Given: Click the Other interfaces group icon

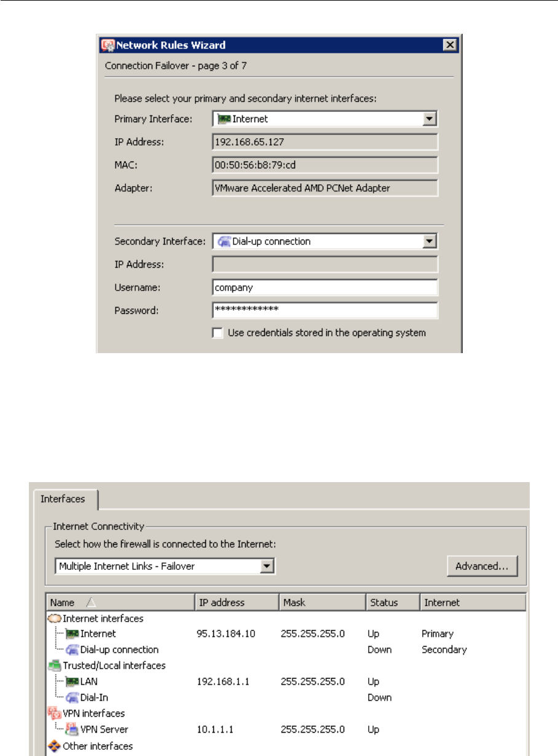Looking at the screenshot, I should (55, 746).
